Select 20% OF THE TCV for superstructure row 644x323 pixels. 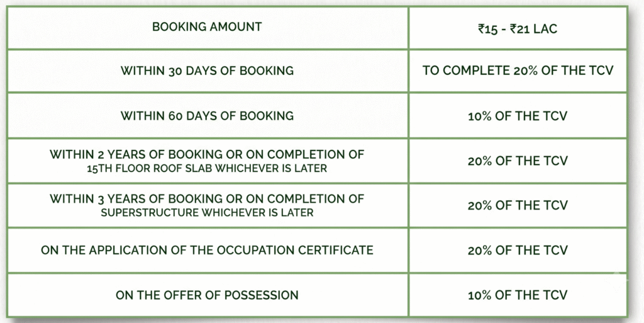(518, 205)
